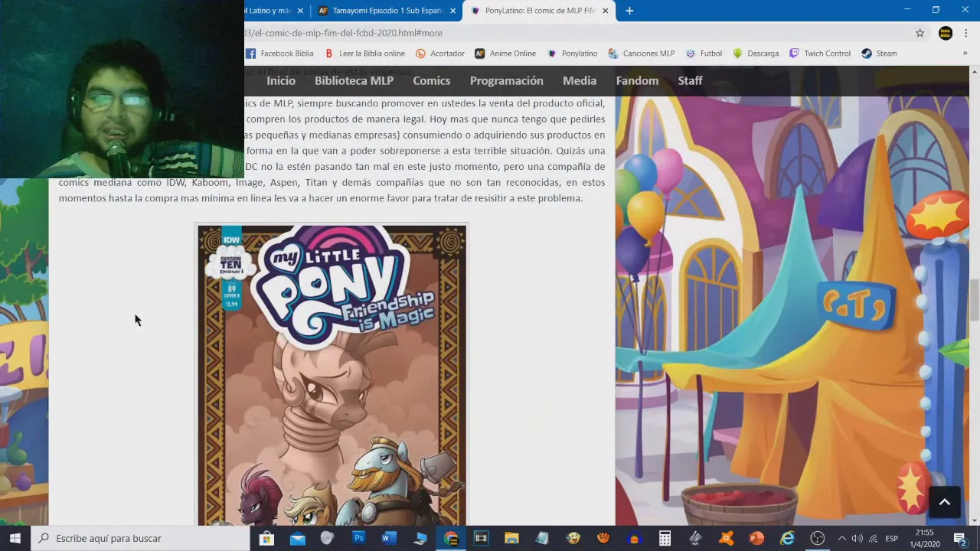980x551 pixels.
Task: Open the clock and date flyout
Action: (924, 538)
